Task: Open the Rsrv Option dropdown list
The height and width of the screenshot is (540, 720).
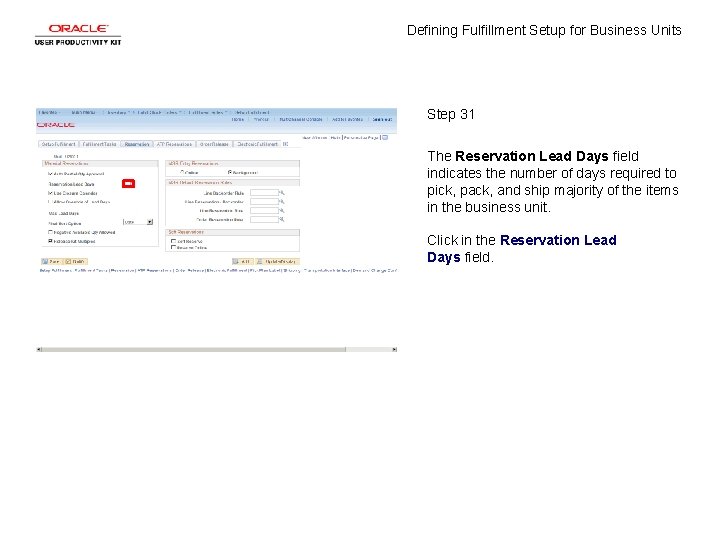Action: 138,222
